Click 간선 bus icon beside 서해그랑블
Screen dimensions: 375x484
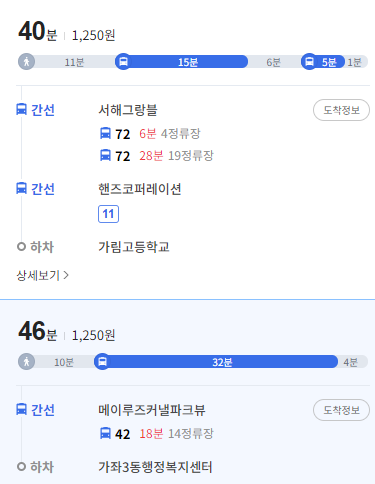coord(21,109)
